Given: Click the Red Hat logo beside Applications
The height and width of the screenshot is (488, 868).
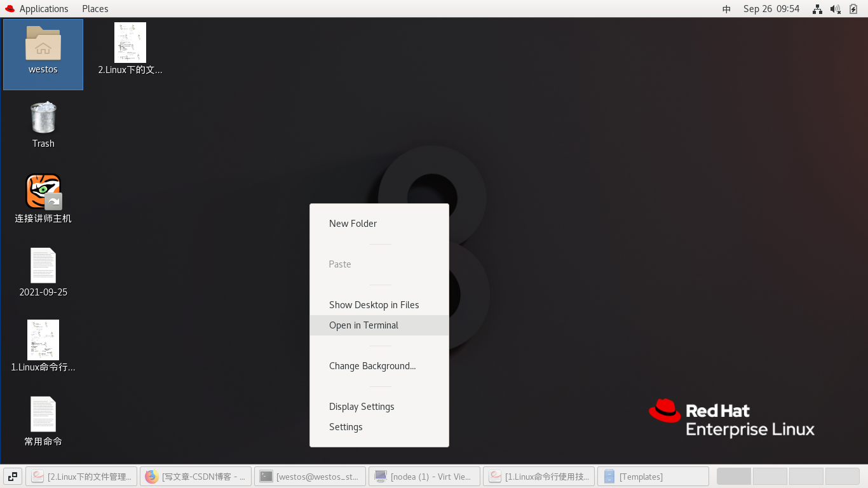Looking at the screenshot, I should 10,9.
